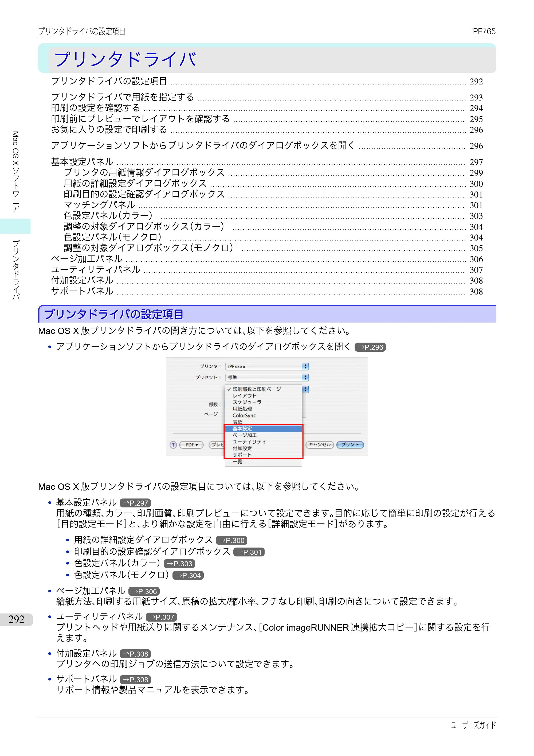Open contents entry サポートパネル 308
Viewport: 534px width, 756px height.
[x=267, y=291]
